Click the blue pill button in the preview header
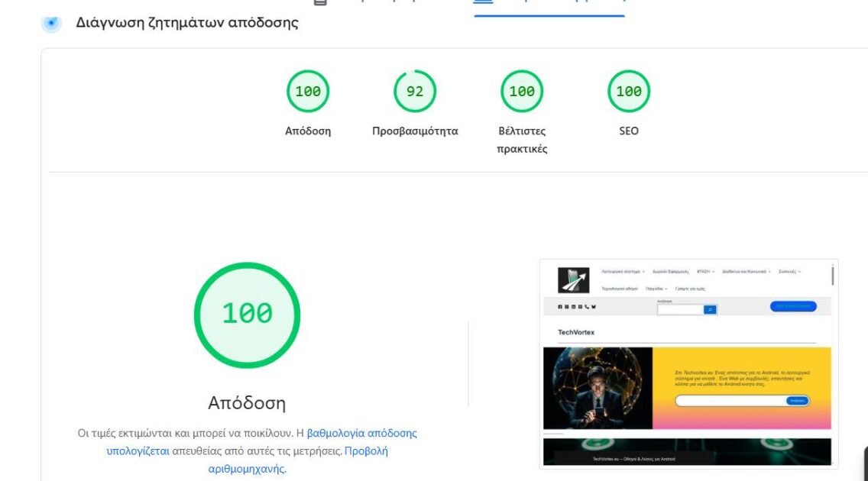 (793, 305)
